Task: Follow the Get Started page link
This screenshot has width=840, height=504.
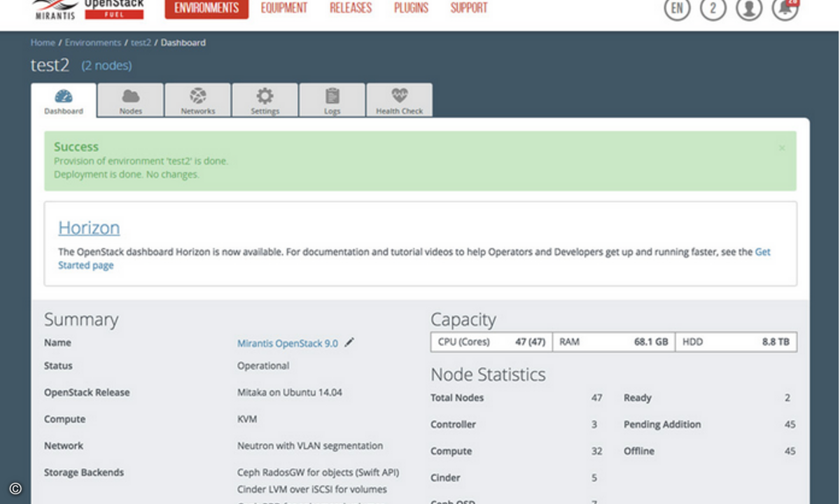Action: click(x=85, y=265)
